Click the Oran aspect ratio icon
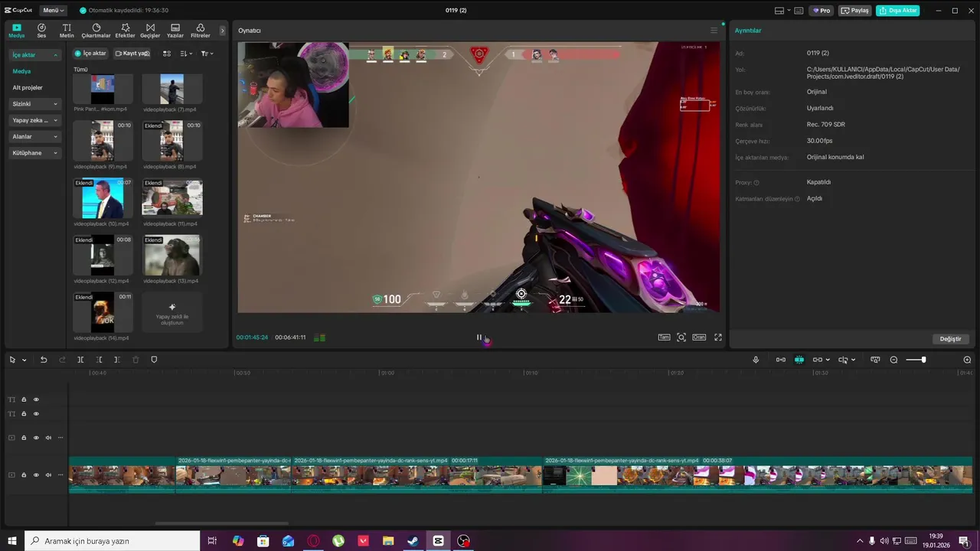980x551 pixels. 699,337
